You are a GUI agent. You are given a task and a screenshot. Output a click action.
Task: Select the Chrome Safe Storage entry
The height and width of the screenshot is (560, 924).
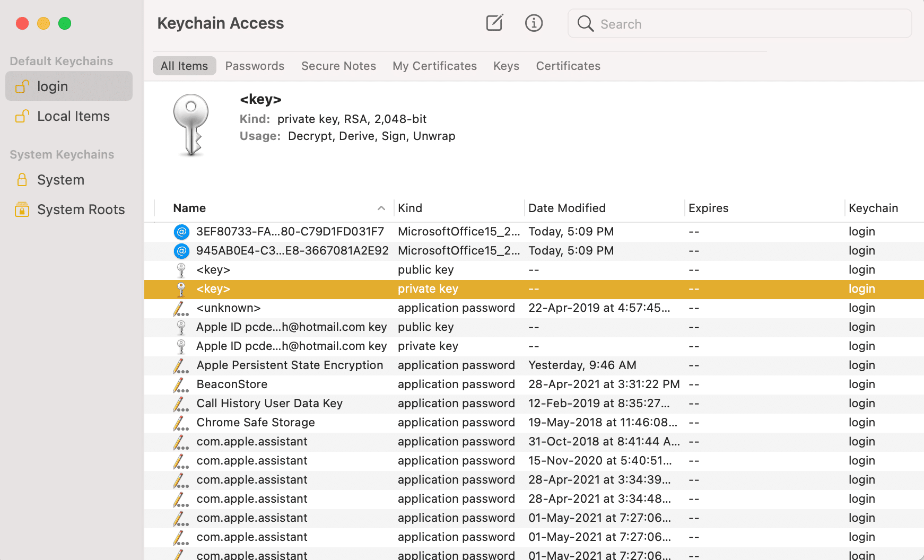pos(256,423)
